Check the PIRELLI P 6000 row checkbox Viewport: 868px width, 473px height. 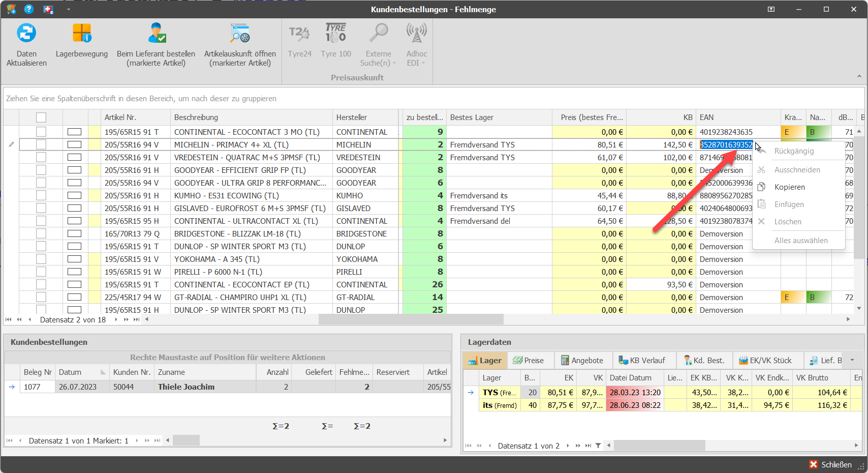point(41,272)
